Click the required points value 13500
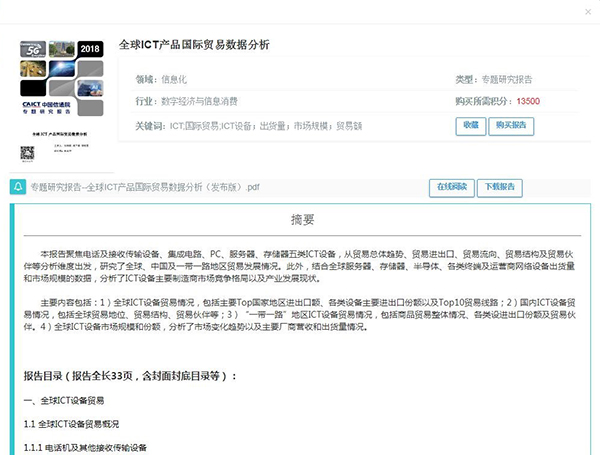The image size is (600, 455). click(527, 101)
